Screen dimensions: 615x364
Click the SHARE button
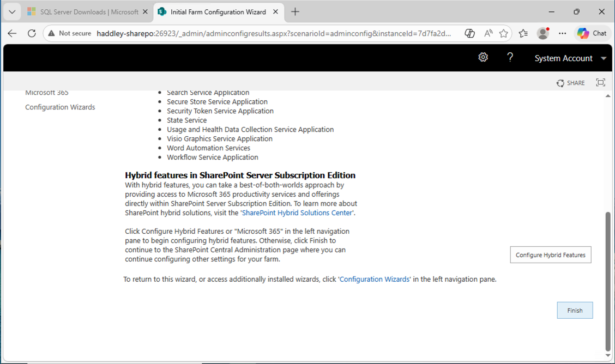(x=571, y=83)
